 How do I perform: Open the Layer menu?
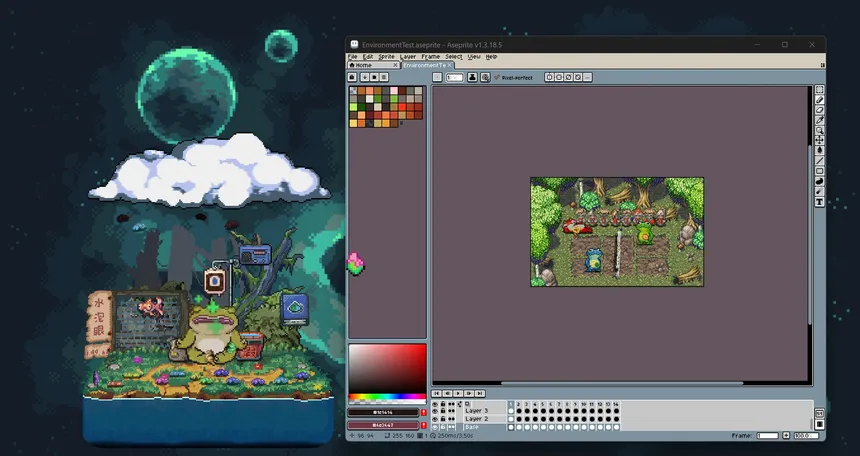(408, 57)
